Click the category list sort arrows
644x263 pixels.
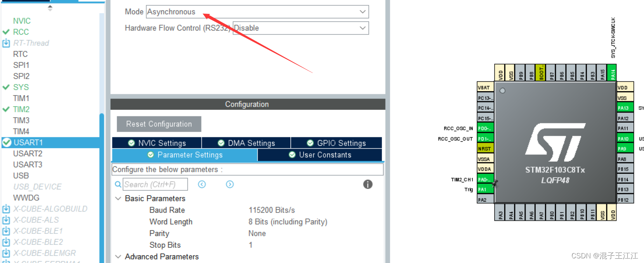click(x=50, y=8)
